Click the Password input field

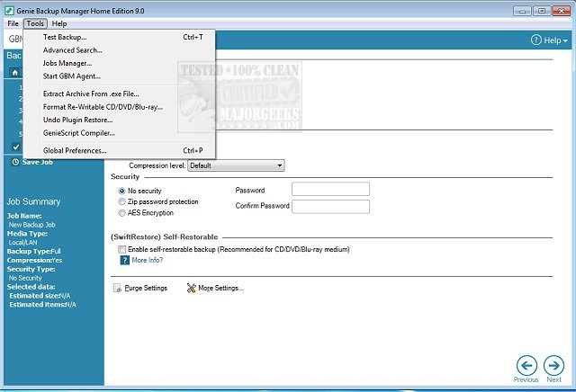(x=330, y=189)
